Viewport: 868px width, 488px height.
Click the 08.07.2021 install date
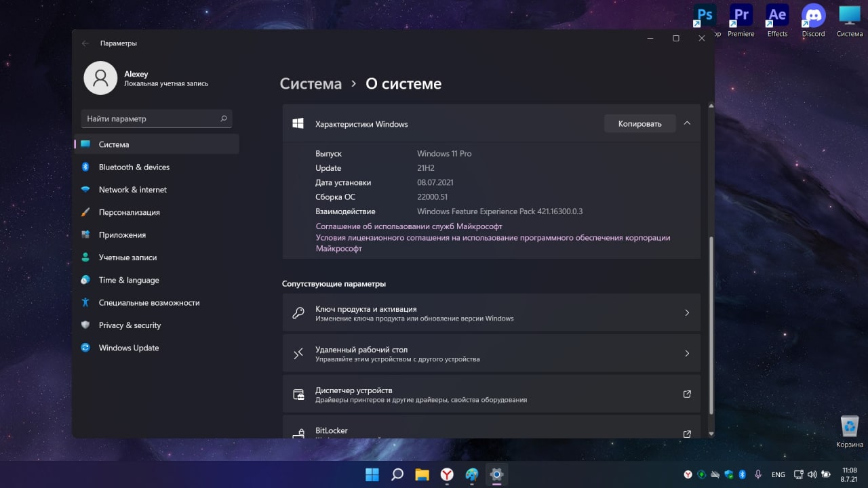pos(435,182)
